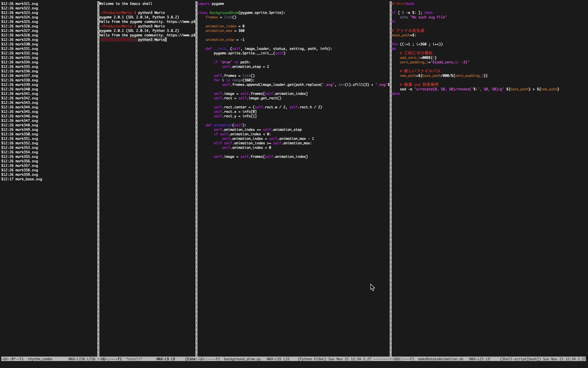Click the 'animation_step = -1' line
The height and width of the screenshot is (368, 588).
pyautogui.click(x=225, y=40)
